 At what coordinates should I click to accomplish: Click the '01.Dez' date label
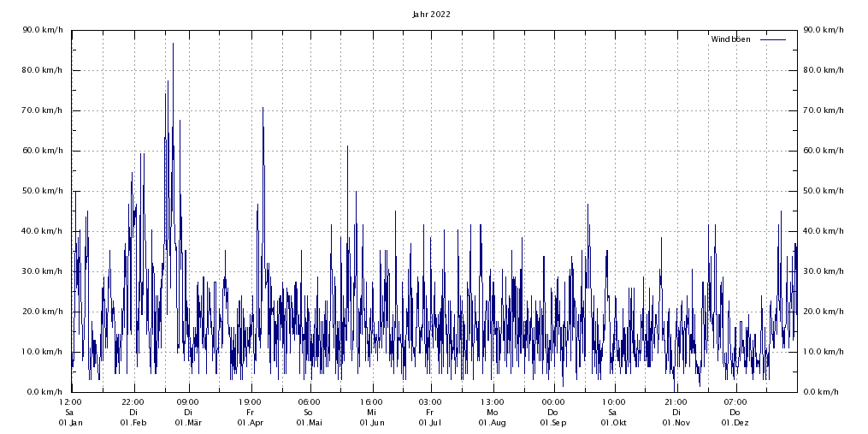pyautogui.click(x=735, y=423)
